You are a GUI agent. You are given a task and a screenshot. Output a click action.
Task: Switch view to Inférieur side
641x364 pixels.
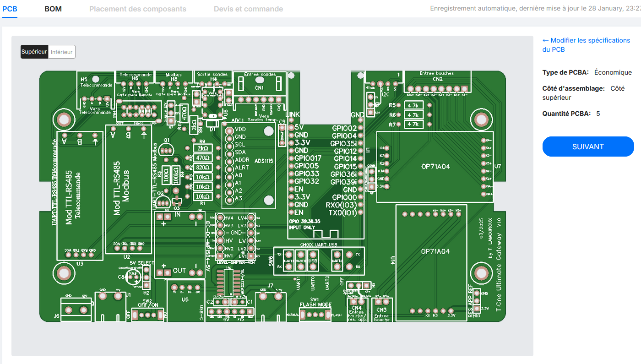click(x=61, y=52)
